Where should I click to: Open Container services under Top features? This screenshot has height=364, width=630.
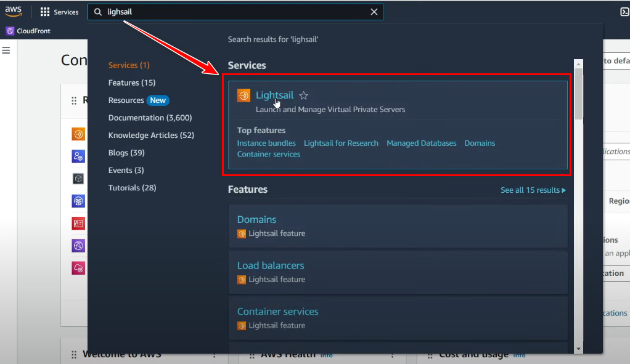point(269,154)
